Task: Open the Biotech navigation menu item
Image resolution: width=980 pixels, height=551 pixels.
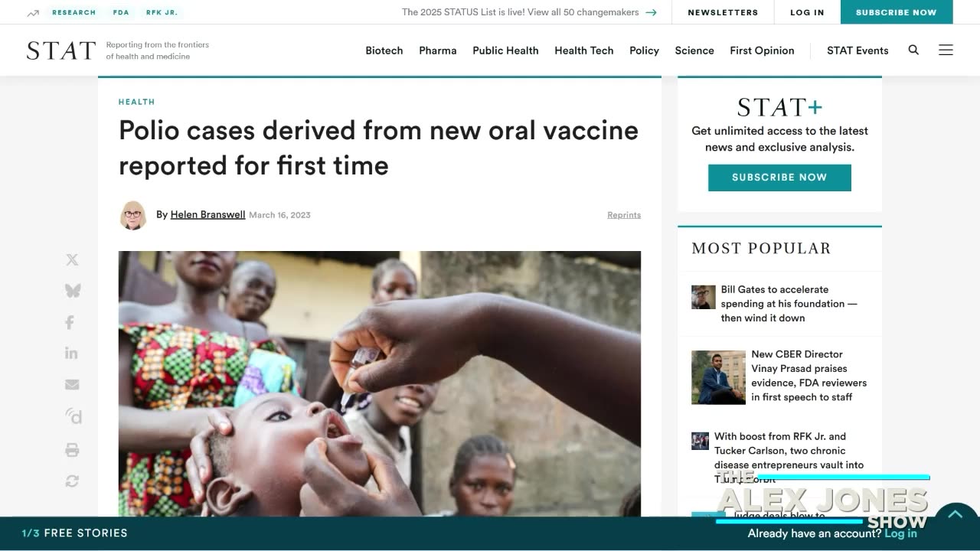Action: [384, 51]
